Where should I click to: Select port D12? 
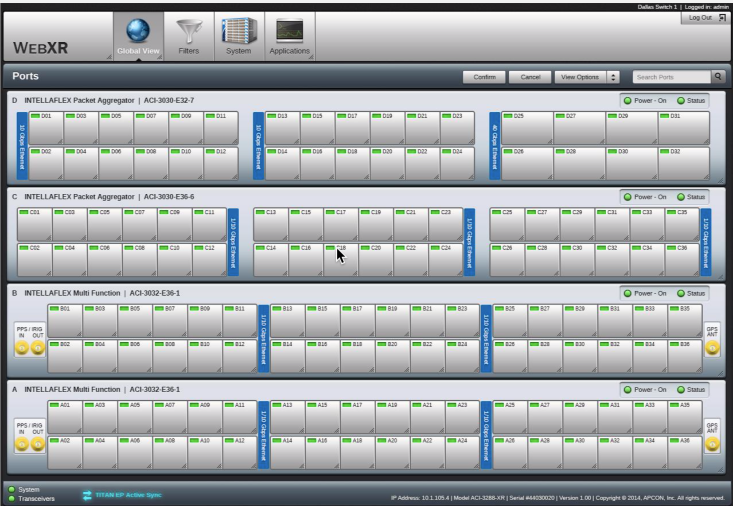221,163
